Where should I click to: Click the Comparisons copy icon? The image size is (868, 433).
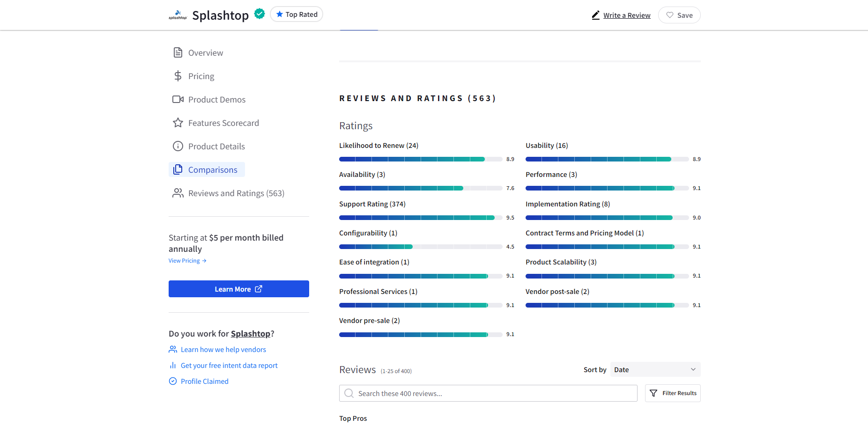[178, 169]
